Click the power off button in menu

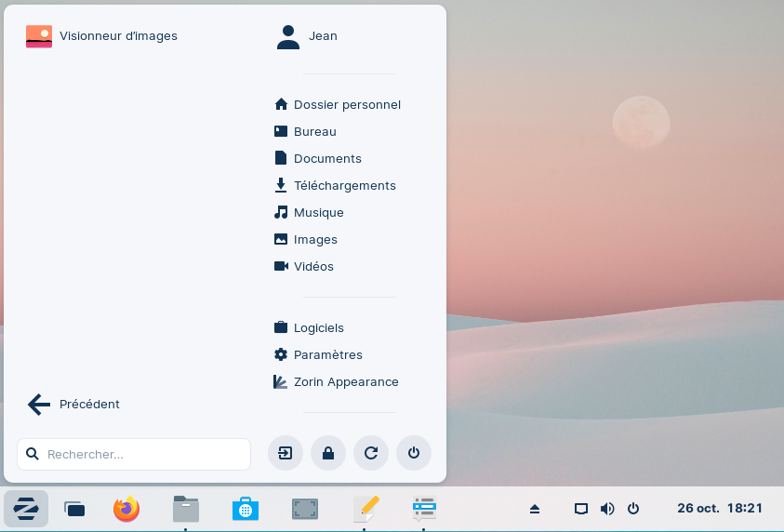tap(414, 453)
